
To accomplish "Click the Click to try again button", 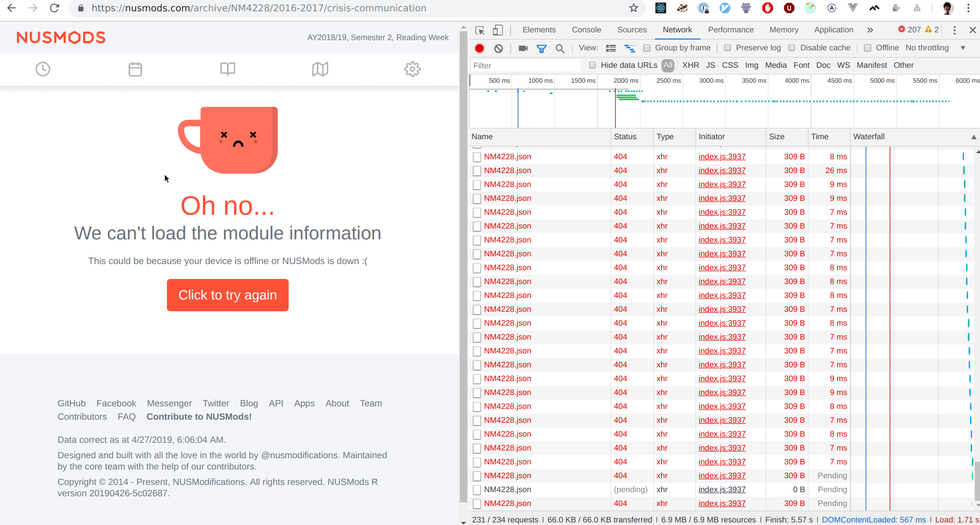I will pos(228,295).
